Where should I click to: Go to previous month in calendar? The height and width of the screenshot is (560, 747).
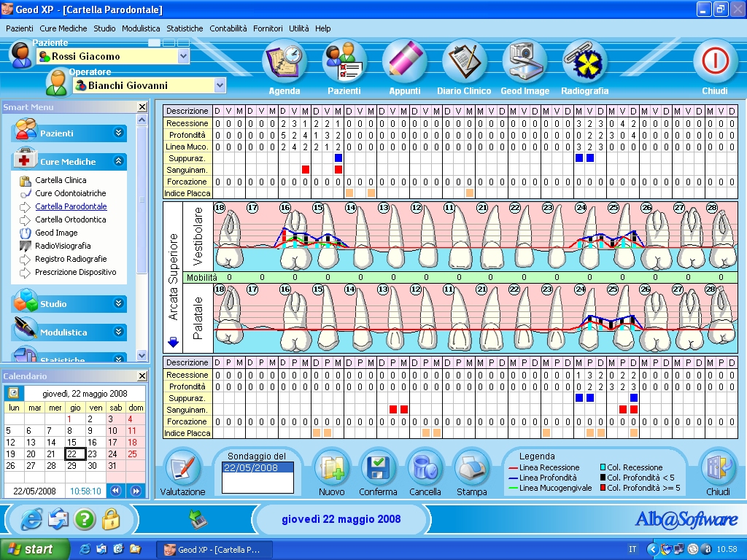115,491
